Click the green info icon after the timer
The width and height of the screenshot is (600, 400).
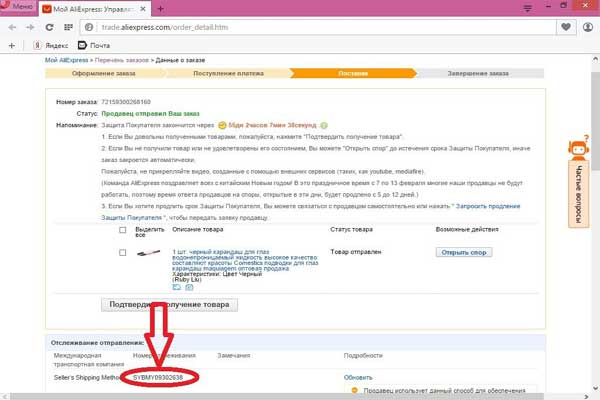324,125
